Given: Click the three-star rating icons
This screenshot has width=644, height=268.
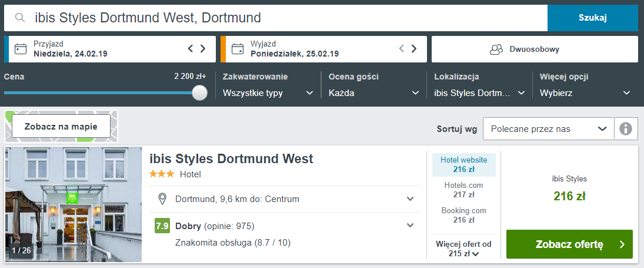Looking at the screenshot, I should pos(162,174).
